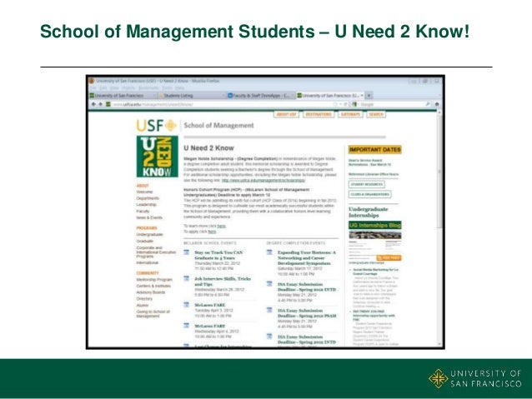This screenshot has height=399, width=532.
Task: Switch to the Students Listing tab
Action: point(192,96)
